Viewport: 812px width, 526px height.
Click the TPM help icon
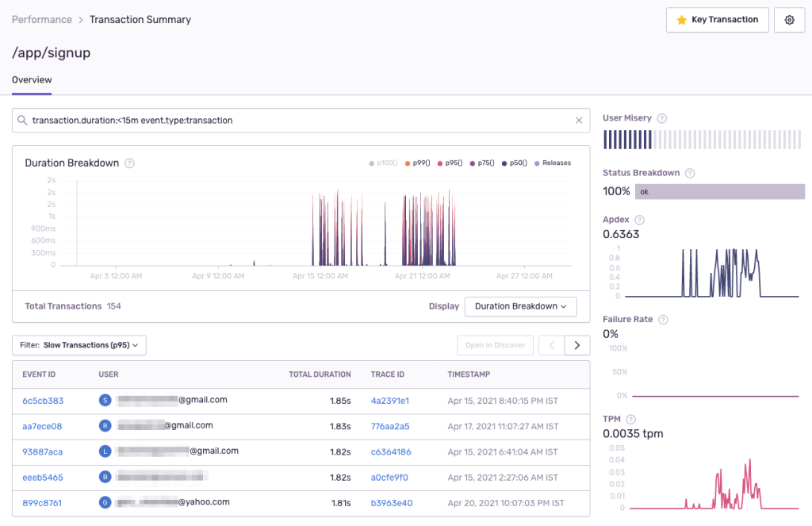pos(630,420)
